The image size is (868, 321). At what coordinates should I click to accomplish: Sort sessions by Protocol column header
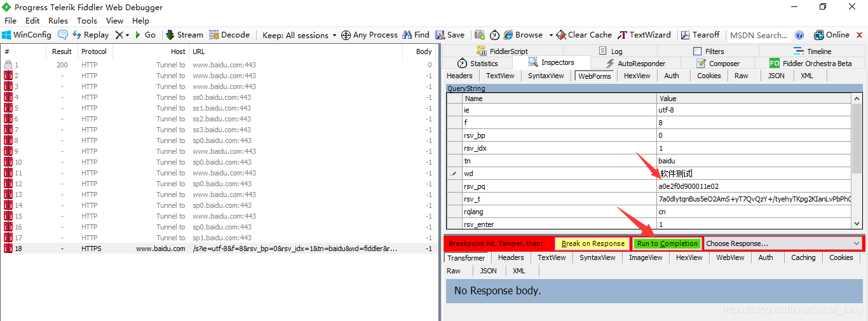point(94,51)
